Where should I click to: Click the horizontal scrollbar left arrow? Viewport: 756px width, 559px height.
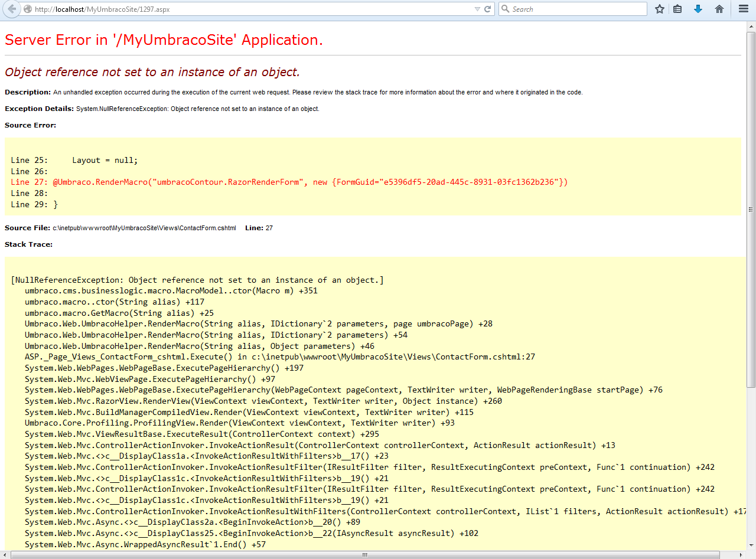tap(5, 555)
